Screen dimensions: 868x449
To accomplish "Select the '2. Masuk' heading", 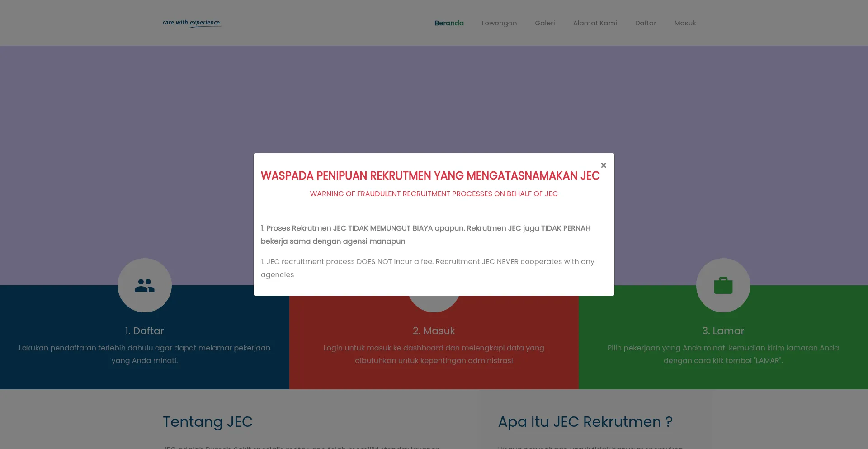I will [x=434, y=331].
